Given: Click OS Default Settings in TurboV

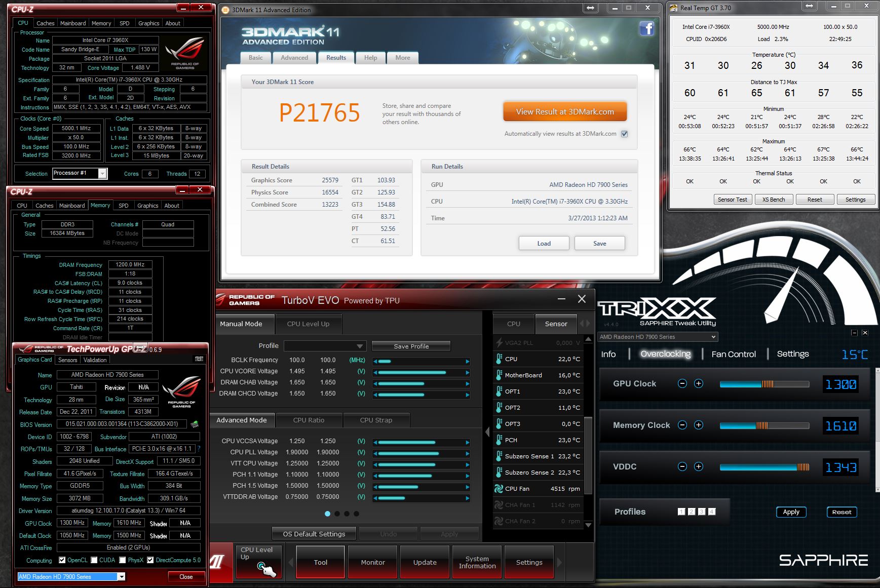Looking at the screenshot, I should point(314,534).
